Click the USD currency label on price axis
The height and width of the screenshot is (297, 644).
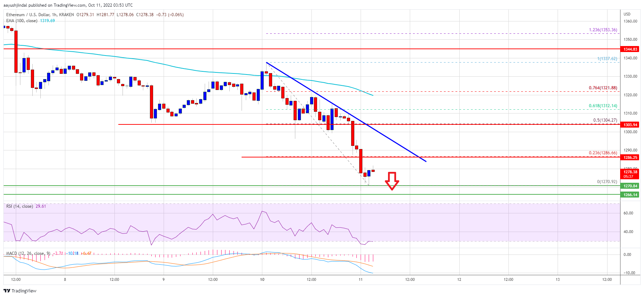tap(627, 14)
